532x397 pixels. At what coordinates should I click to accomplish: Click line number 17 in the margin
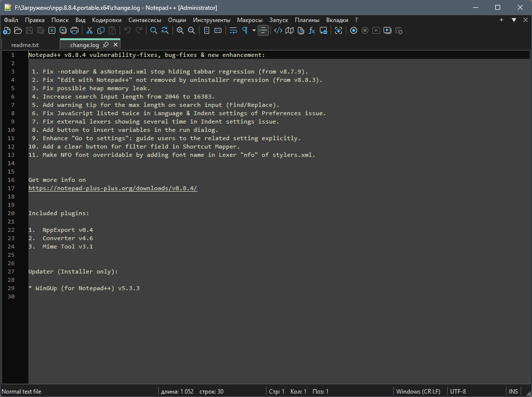point(11,188)
